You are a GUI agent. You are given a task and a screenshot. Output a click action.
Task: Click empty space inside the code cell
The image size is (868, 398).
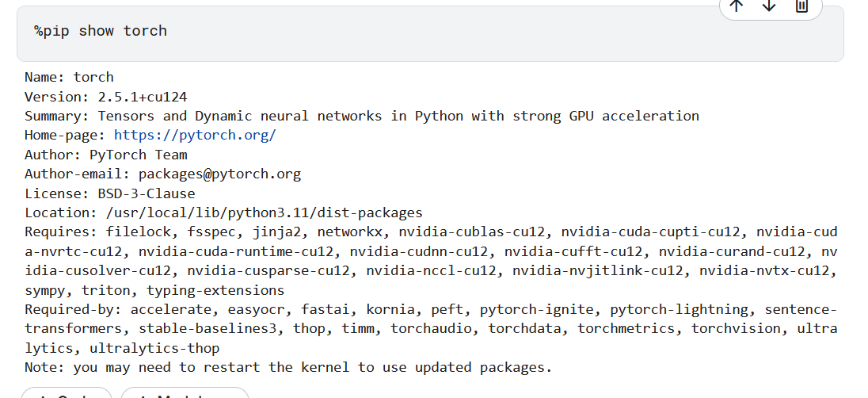(x=475, y=36)
